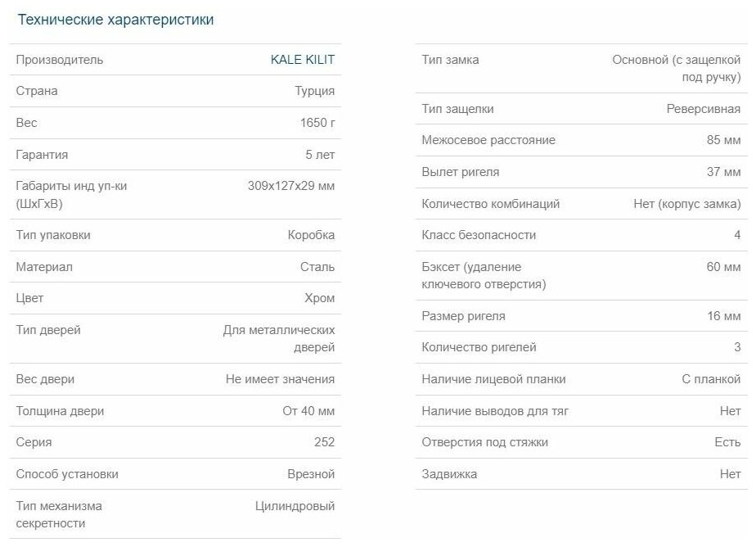Select the Врезной installation method value
Screen dimensions: 756x547
pos(311,474)
